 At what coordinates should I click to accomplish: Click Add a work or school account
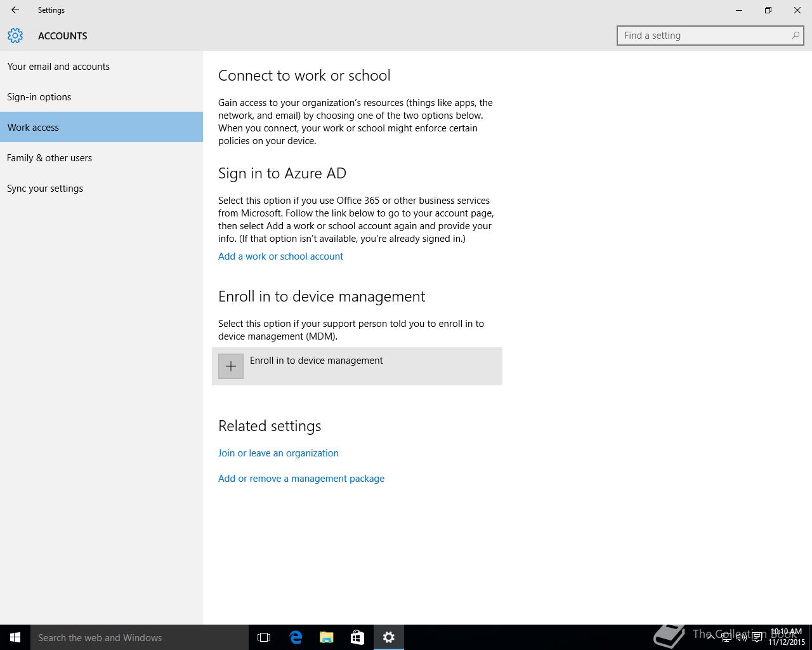click(280, 256)
